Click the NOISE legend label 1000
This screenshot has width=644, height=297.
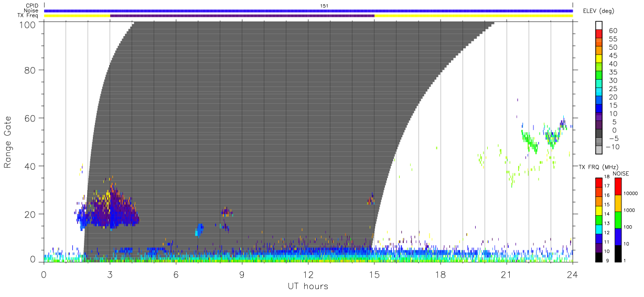pos(630,210)
